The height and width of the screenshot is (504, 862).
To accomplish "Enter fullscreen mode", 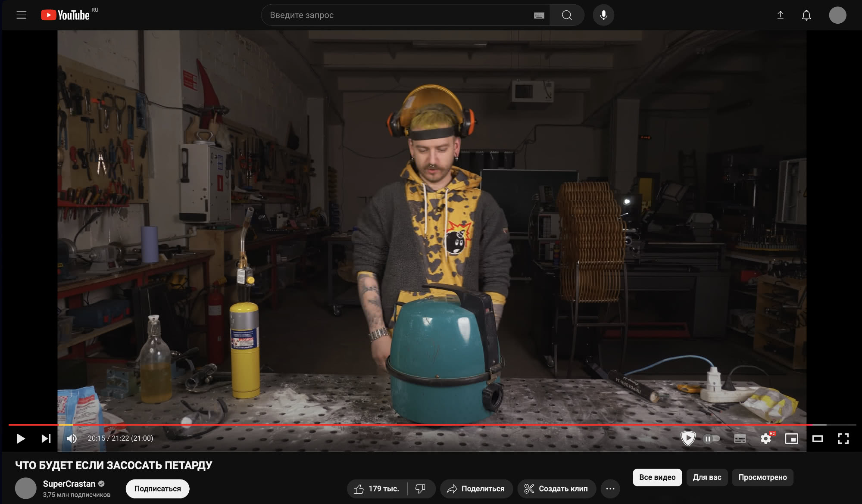I will (843, 439).
